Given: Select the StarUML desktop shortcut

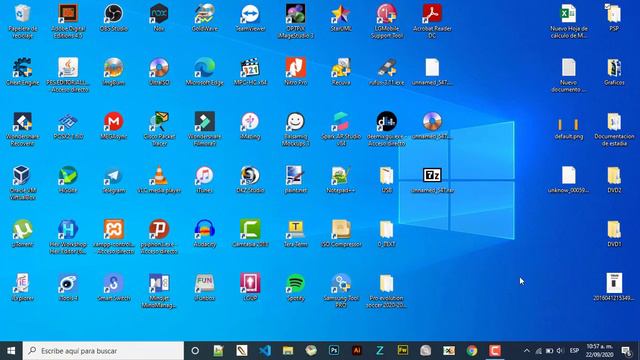Looking at the screenshot, I should [x=341, y=18].
